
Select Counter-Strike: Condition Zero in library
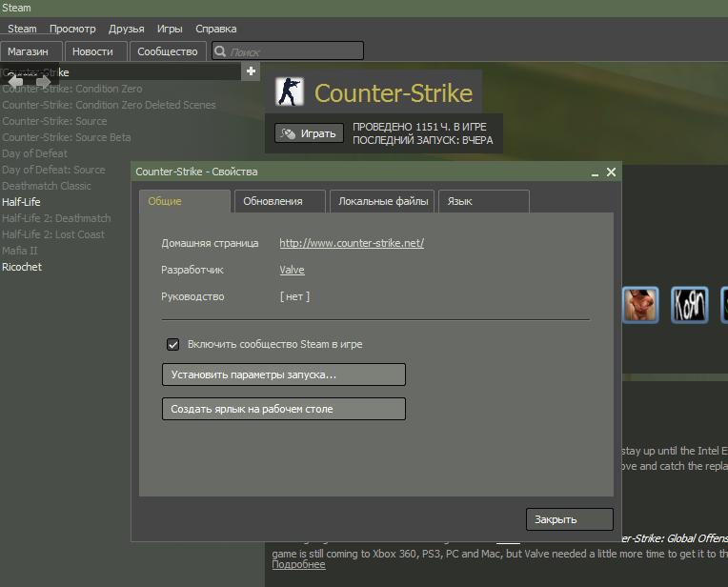[x=72, y=89]
